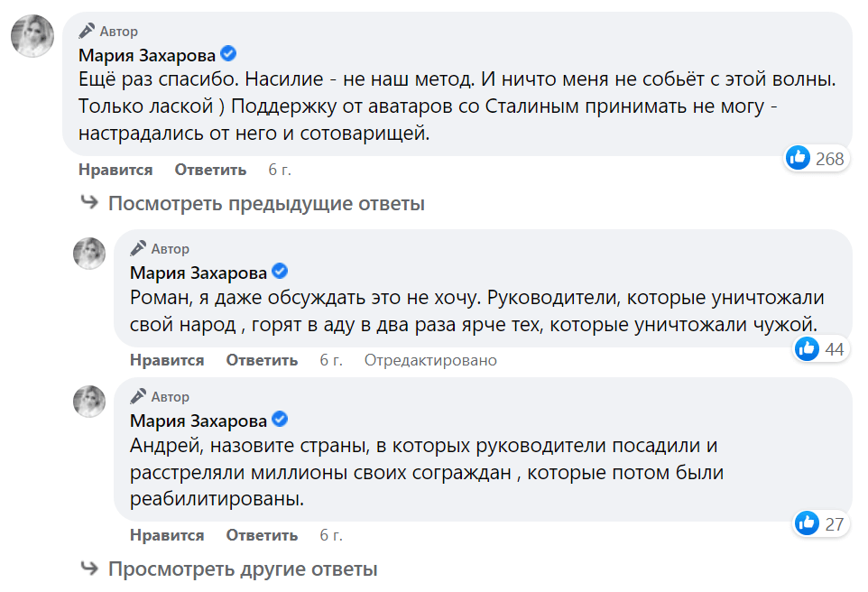Click verified badge on the reply to Роман
Screen dimensions: 868x592
(281, 272)
